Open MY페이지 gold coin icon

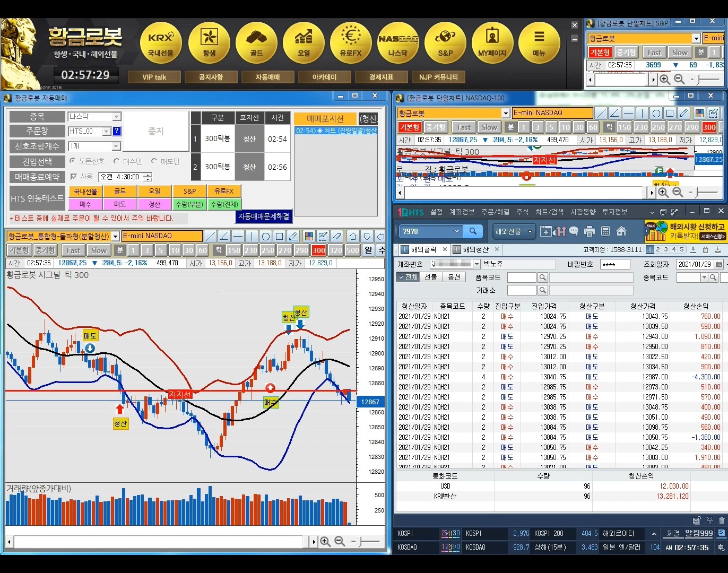click(492, 42)
